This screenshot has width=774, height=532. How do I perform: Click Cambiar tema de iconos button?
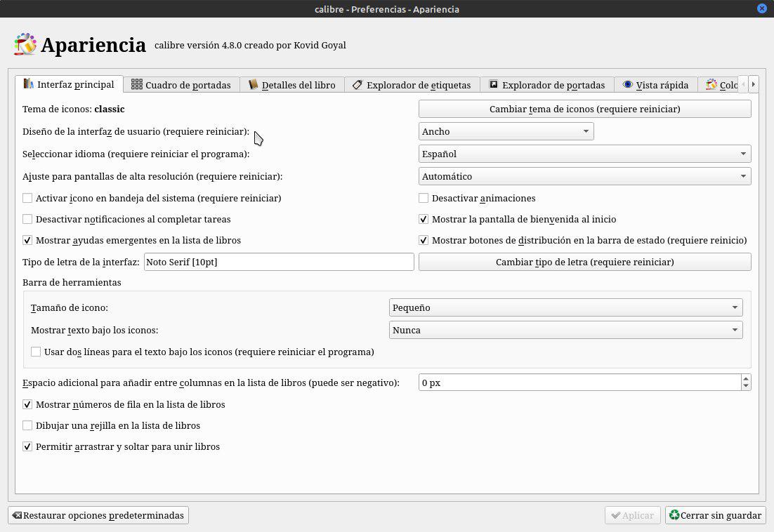click(585, 109)
